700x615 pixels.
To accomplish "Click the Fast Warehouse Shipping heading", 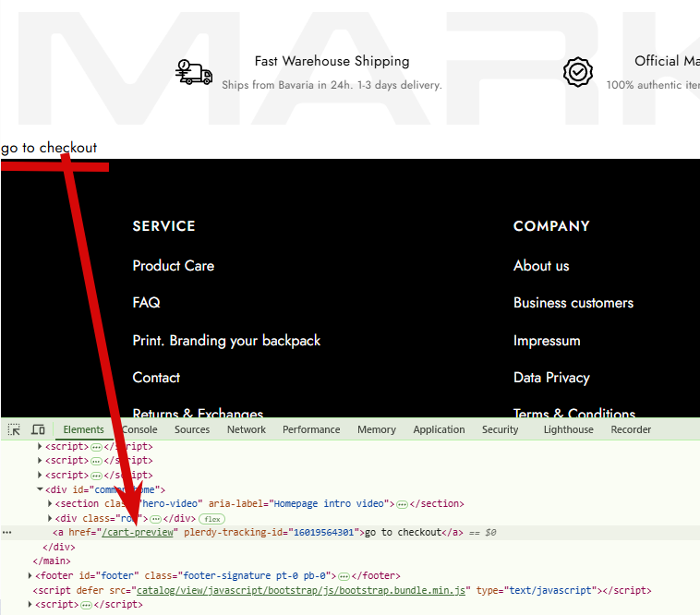I will point(332,61).
